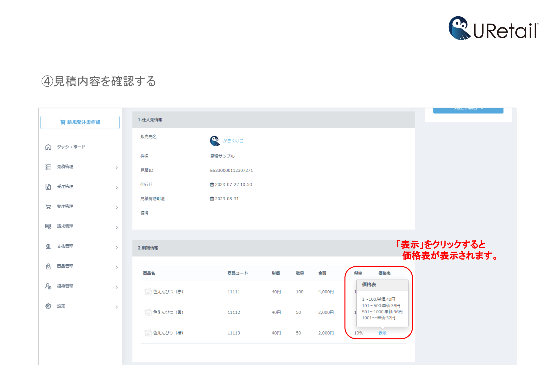Click the estimate management list icon
Viewport: 555px width, 392px height.
(x=48, y=167)
